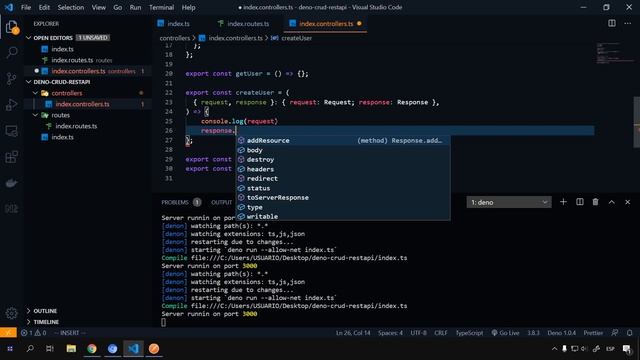Viewport: 640px width, 360px height.
Task: Close the terminal panel
Action: click(x=627, y=202)
